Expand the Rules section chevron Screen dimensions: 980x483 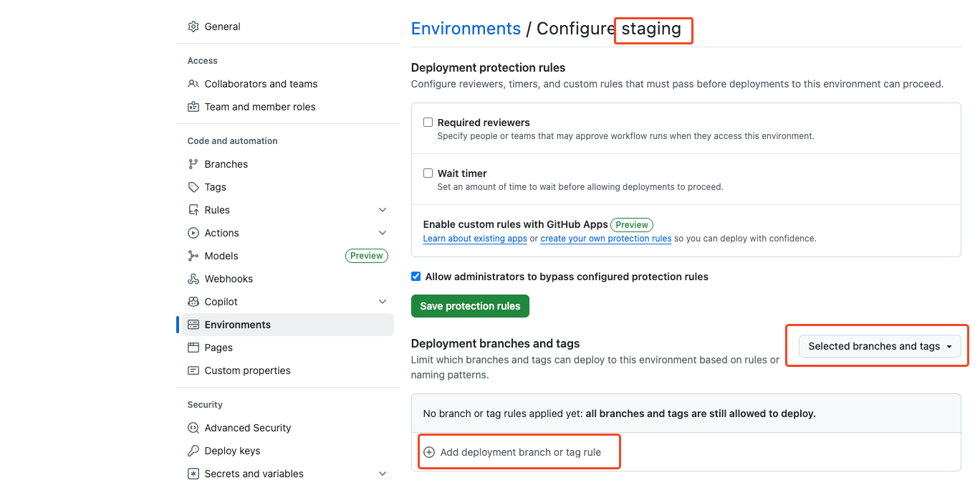pyautogui.click(x=383, y=210)
